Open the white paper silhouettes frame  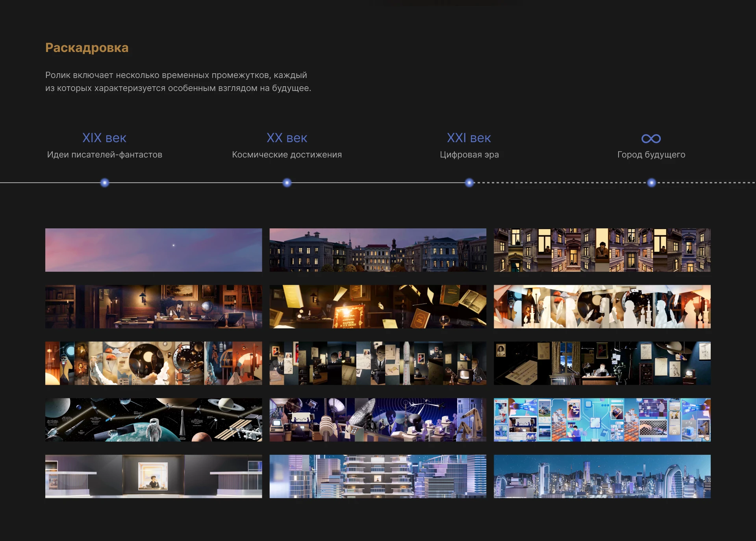pyautogui.click(x=602, y=307)
